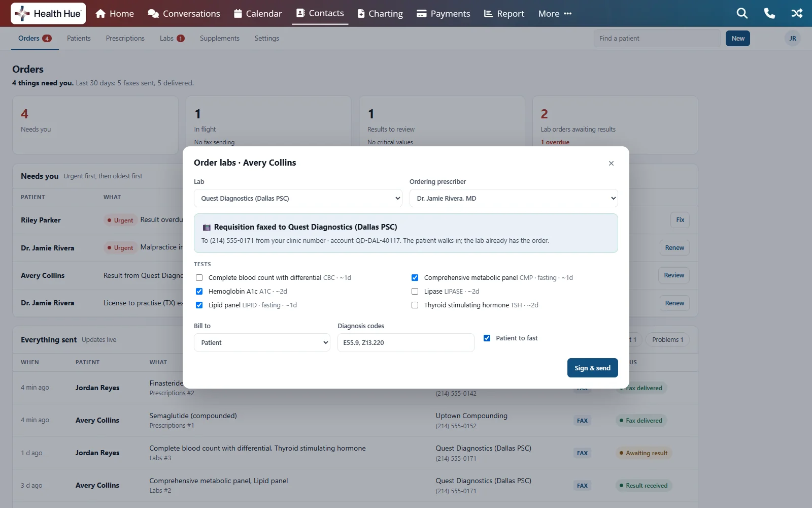Click Fix for Riley Parker
This screenshot has width=812, height=508.
click(680, 220)
